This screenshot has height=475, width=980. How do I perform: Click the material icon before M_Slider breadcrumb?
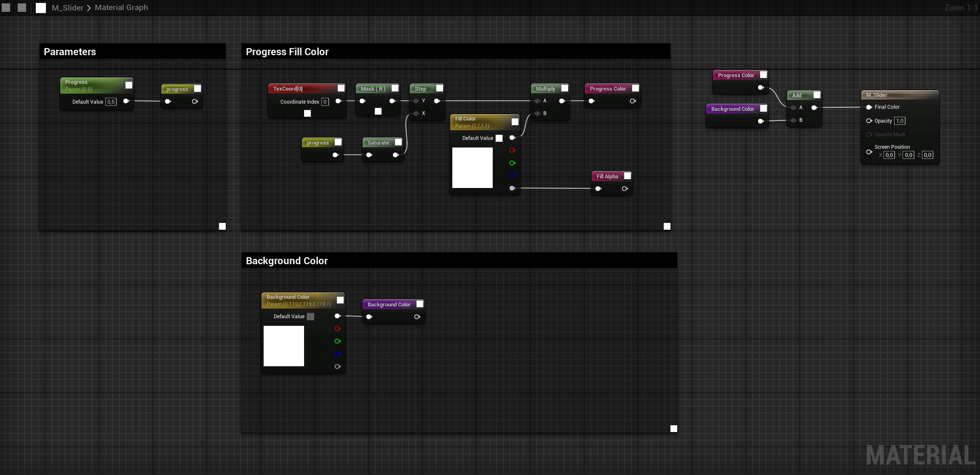click(41, 8)
